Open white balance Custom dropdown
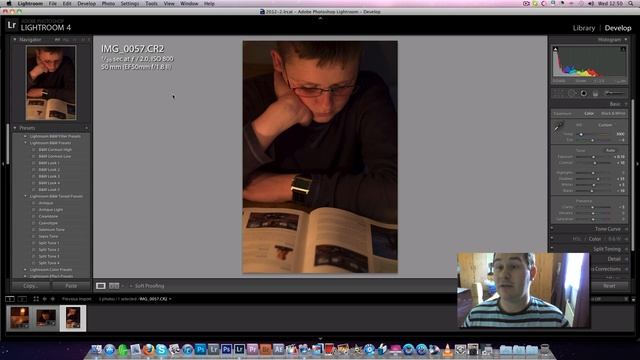640x360 pixels. [x=606, y=125]
